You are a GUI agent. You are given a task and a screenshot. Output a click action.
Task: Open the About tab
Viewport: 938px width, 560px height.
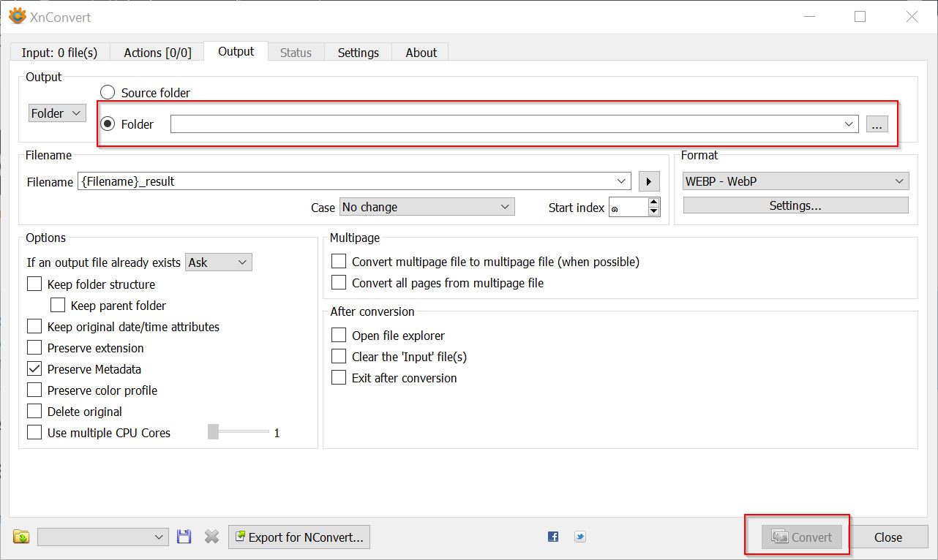coord(421,53)
